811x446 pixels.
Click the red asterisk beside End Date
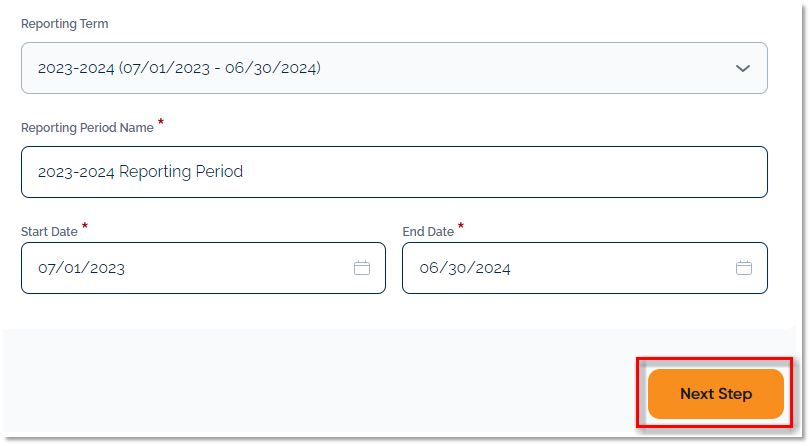(461, 228)
